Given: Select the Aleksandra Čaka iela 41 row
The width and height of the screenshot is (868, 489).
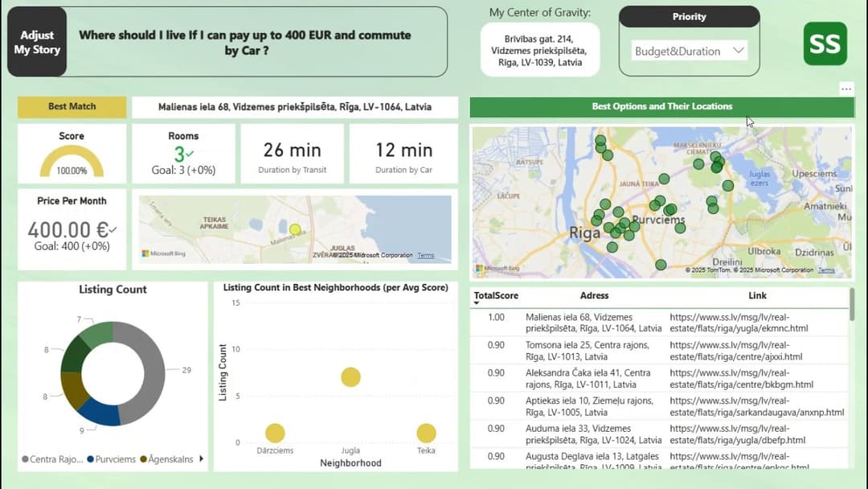Looking at the screenshot, I should point(659,379).
